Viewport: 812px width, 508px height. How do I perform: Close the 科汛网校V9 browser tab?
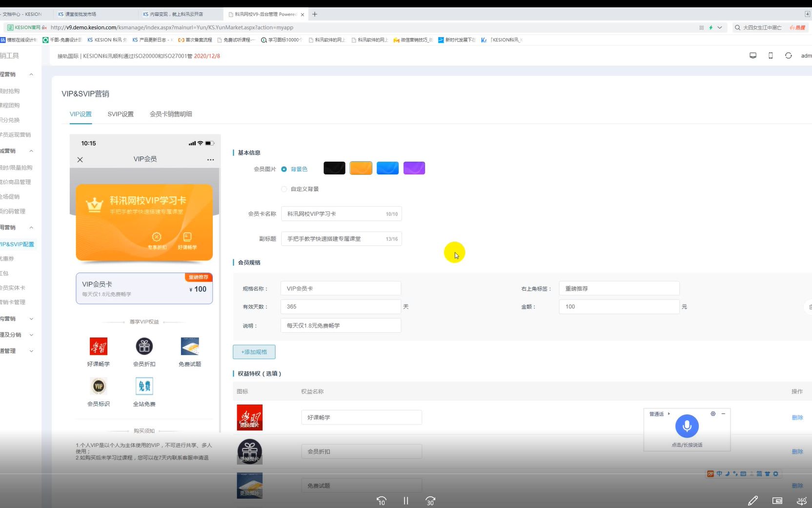303,15
